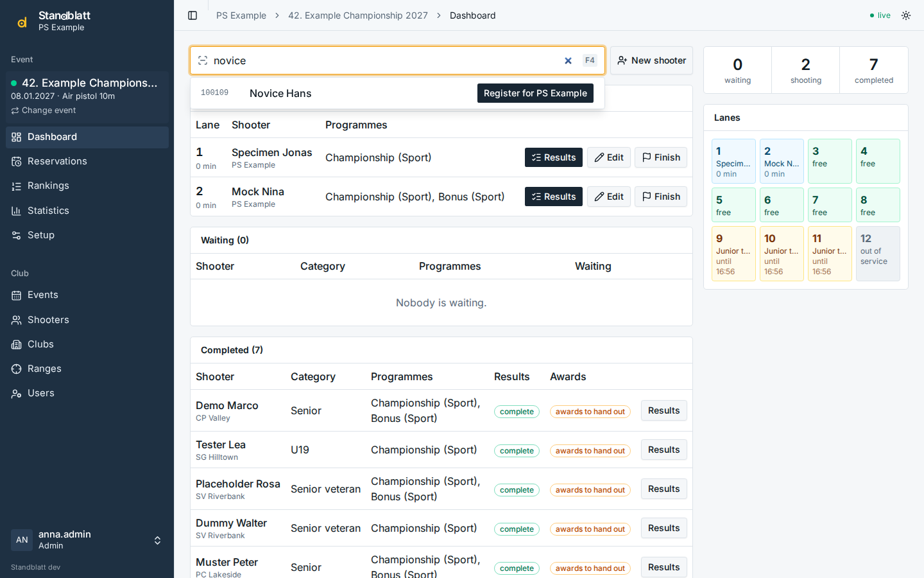Clear the novice search text

click(x=568, y=60)
